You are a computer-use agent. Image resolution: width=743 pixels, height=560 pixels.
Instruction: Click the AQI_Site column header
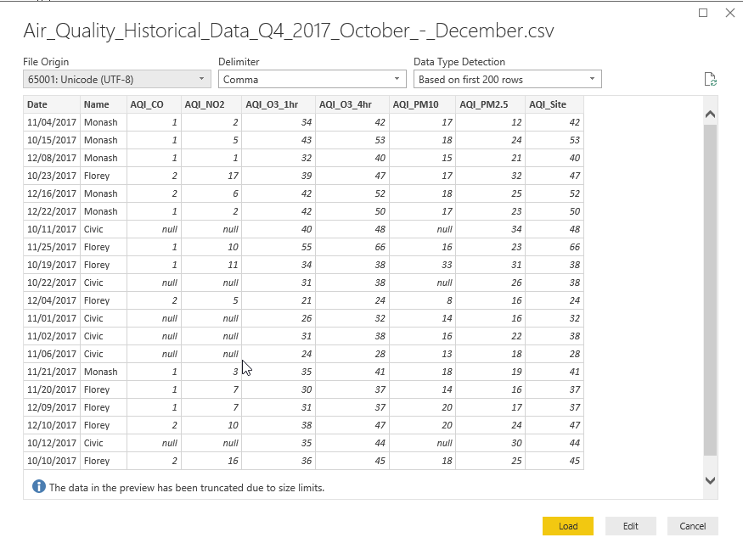554,104
